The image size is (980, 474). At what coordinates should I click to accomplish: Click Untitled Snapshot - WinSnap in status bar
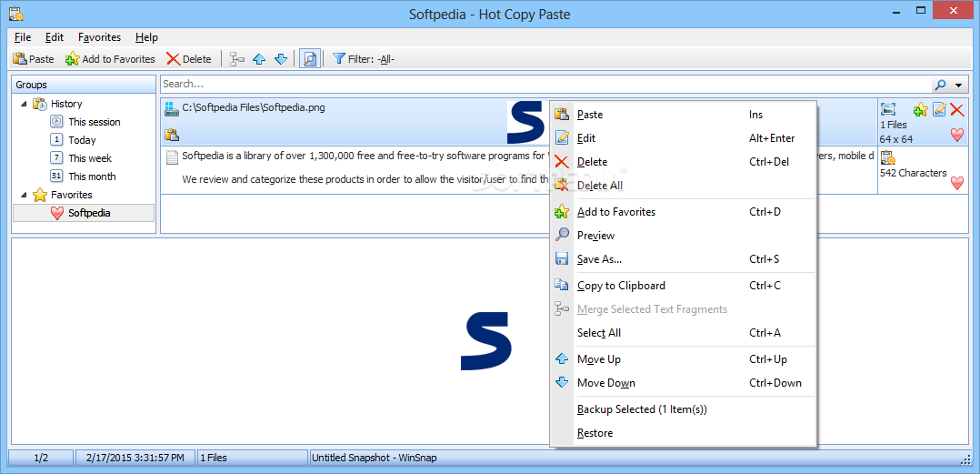(375, 458)
